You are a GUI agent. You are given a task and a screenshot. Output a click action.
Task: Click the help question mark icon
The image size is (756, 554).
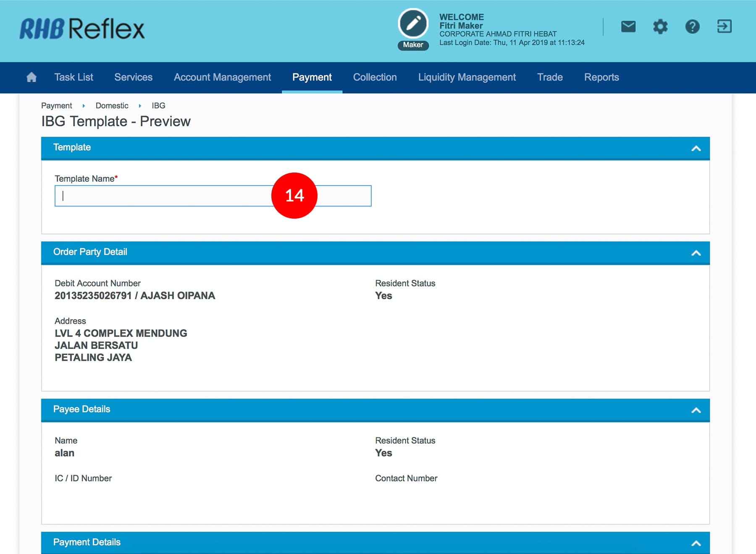tap(692, 27)
